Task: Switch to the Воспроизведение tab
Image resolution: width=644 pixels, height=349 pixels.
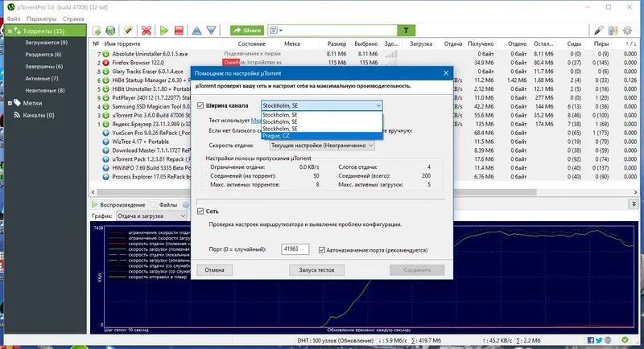Action: 118,204
